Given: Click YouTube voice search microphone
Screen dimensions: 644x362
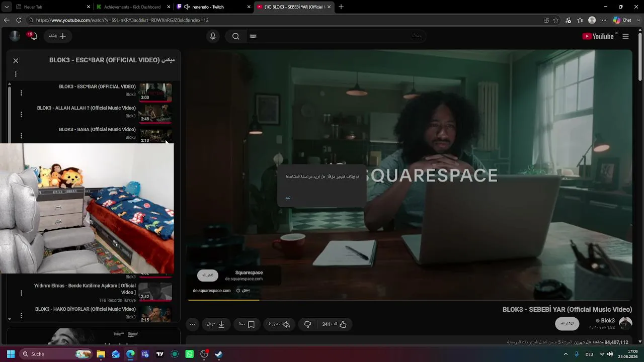Looking at the screenshot, I should [x=213, y=36].
